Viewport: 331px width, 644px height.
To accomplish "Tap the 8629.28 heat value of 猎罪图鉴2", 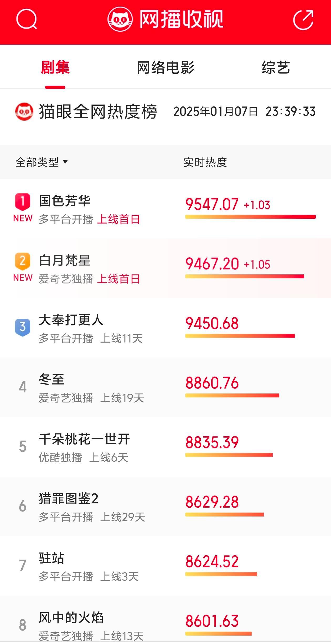I will point(212,502).
